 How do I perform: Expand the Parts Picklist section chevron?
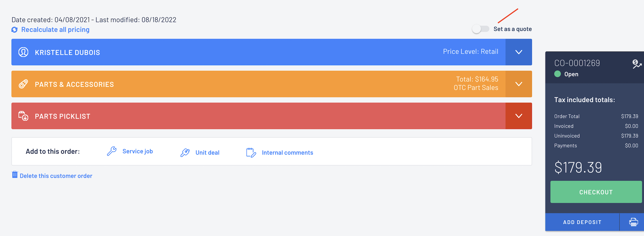click(518, 116)
